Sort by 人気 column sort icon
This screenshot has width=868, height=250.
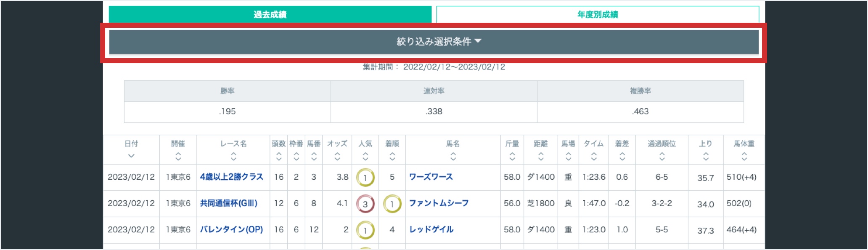[x=365, y=157]
